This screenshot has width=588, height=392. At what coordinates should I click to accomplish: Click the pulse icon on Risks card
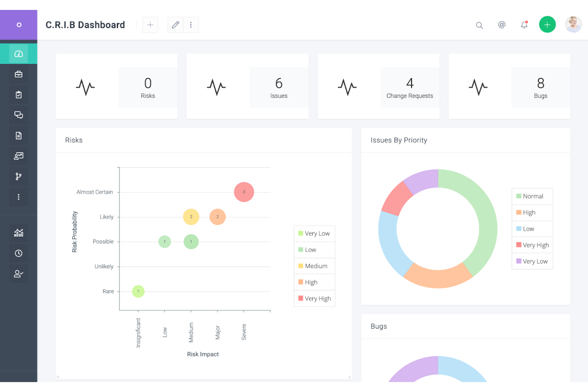coord(85,87)
